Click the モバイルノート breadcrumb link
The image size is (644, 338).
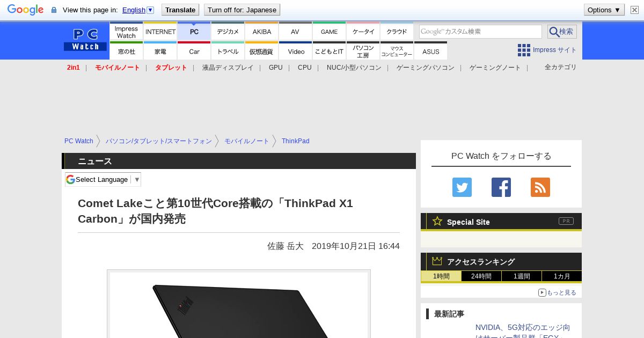pyautogui.click(x=247, y=141)
